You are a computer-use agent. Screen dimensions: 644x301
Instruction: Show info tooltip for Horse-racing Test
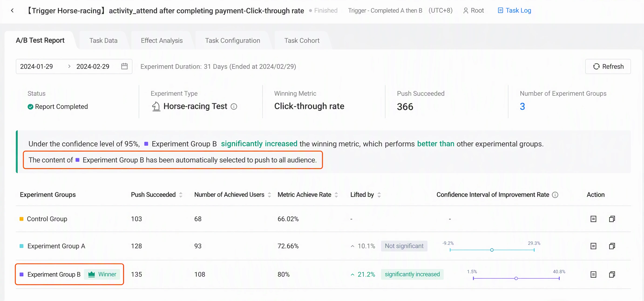[234, 107]
